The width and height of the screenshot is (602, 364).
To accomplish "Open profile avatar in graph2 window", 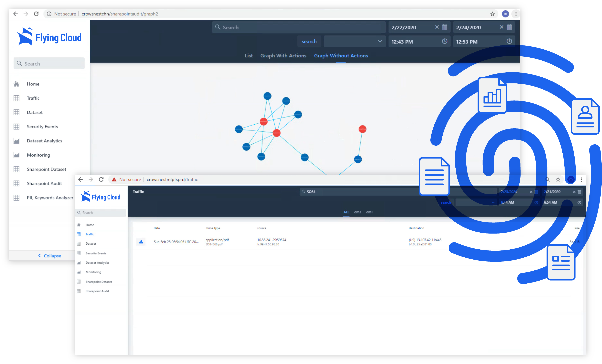I will tap(505, 14).
